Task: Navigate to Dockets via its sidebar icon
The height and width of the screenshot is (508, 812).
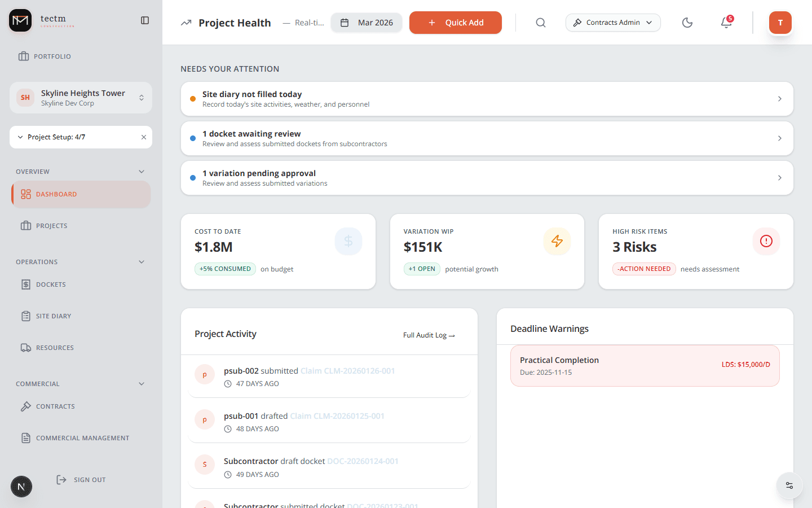Action: click(x=25, y=284)
